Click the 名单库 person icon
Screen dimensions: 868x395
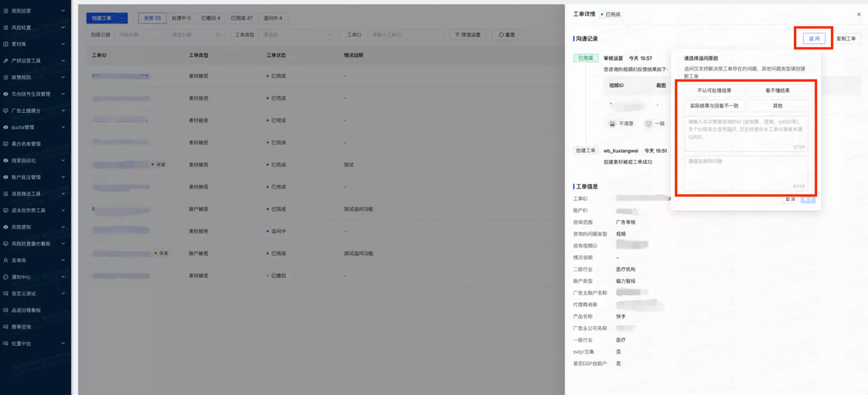tap(6, 260)
